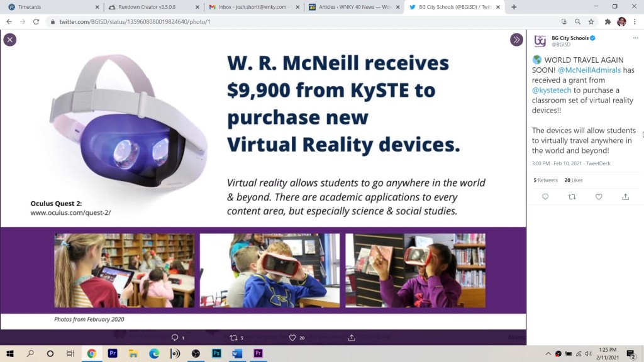Click the Chrome taskbar icon
Image resolution: width=644 pixels, height=362 pixels.
point(92,353)
